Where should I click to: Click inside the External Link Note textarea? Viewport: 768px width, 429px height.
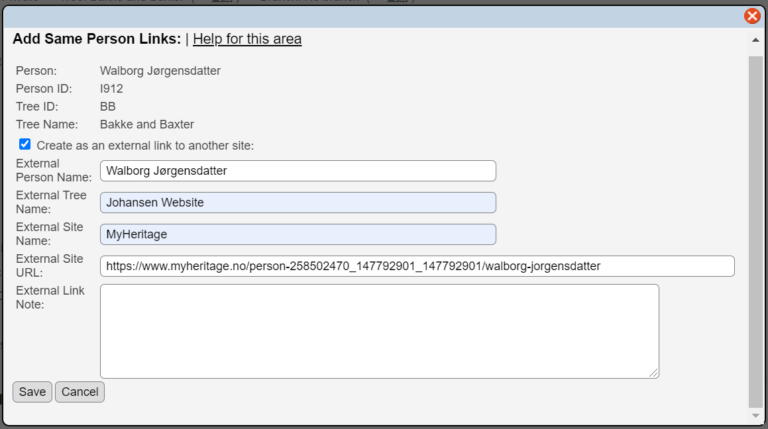pos(379,330)
